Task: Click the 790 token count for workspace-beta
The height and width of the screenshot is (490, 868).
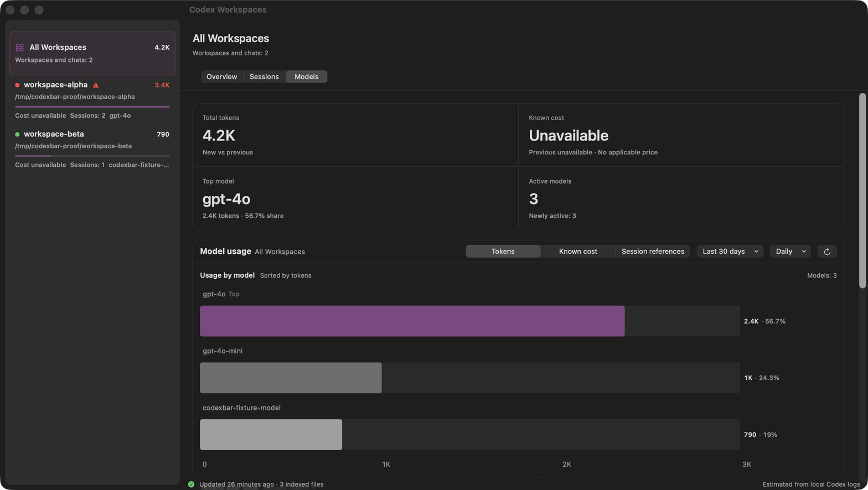Action: tap(163, 134)
